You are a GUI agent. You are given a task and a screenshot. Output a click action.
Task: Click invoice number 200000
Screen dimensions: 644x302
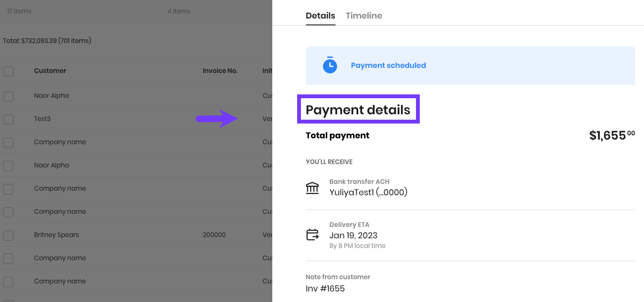pos(214,235)
